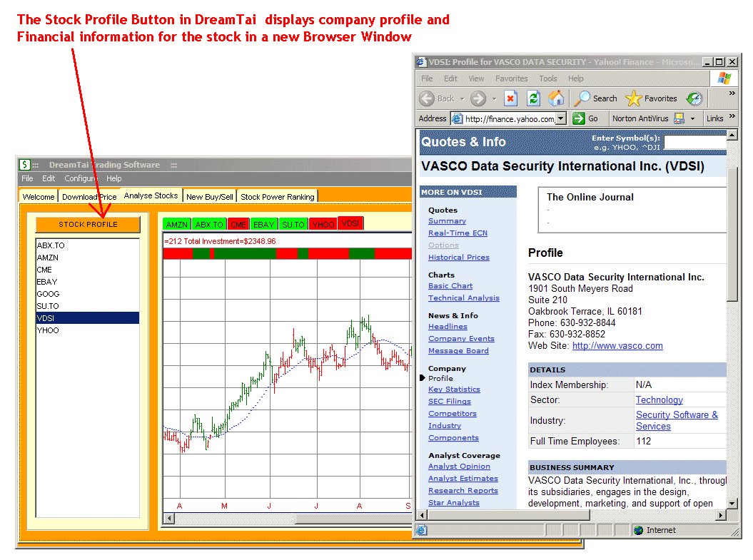Image resolution: width=753 pixels, height=560 pixels.
Task: Select the SU.TO chart tab
Action: (x=293, y=225)
